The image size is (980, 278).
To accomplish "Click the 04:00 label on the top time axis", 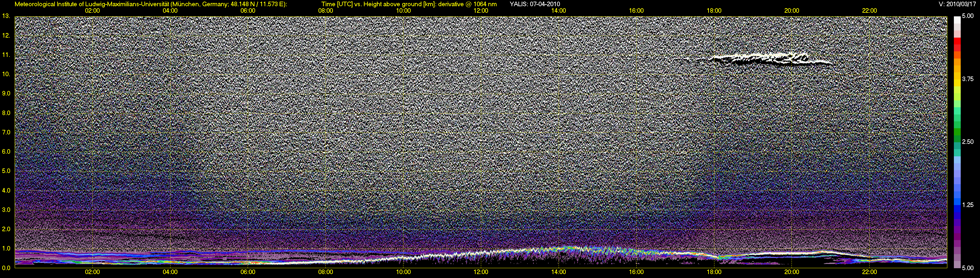I will 170,11.
